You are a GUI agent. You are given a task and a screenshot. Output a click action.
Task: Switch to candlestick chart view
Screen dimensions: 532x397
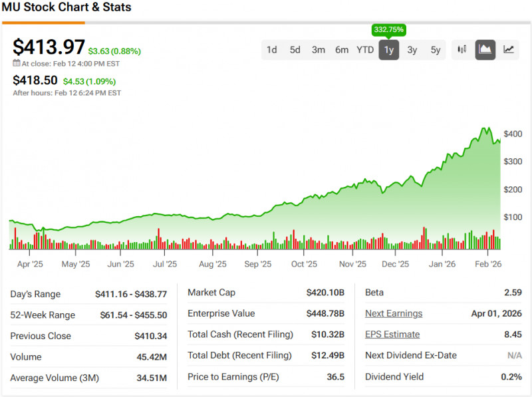(463, 50)
